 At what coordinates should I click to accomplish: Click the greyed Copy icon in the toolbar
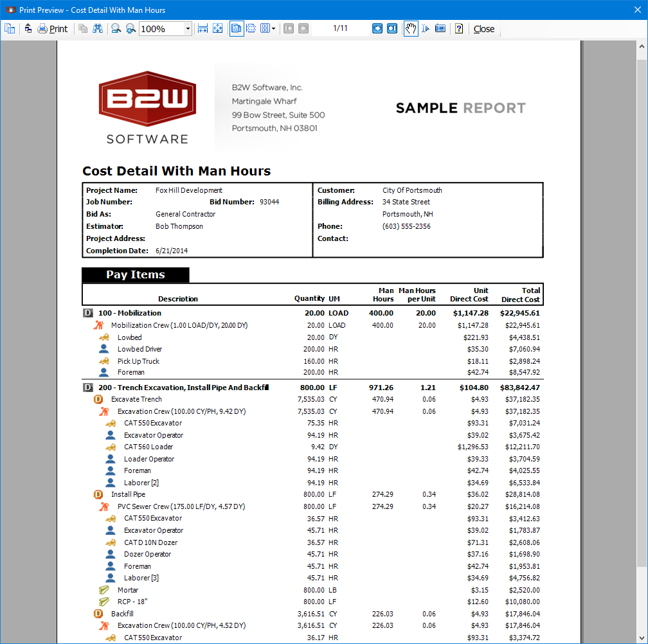click(x=83, y=28)
